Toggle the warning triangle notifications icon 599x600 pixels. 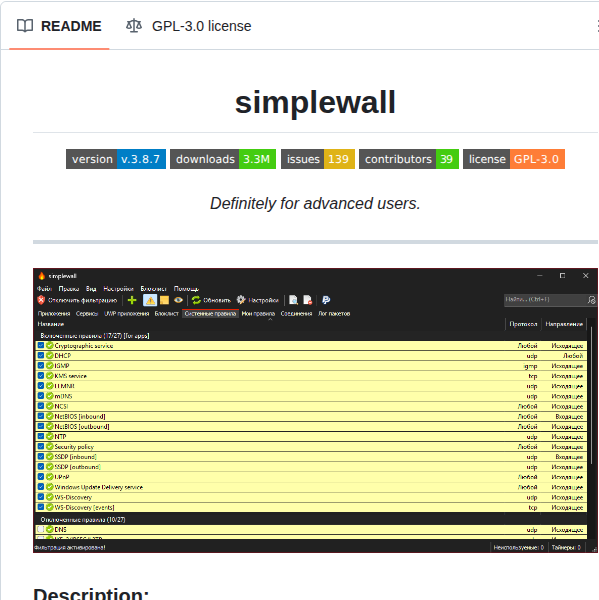150,300
